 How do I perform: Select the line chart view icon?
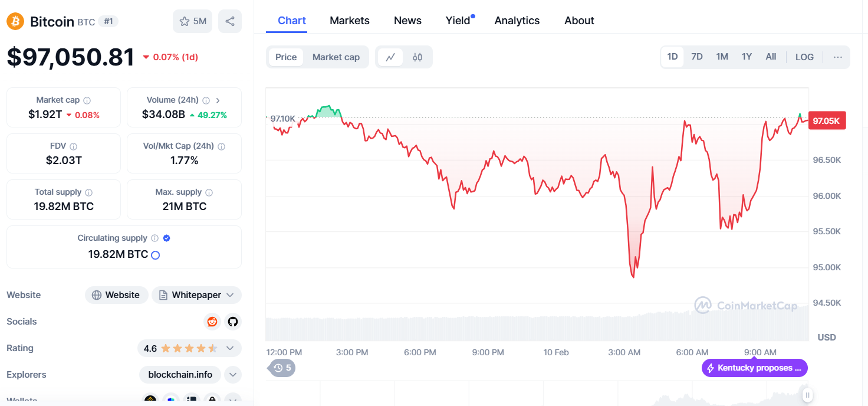pos(390,57)
